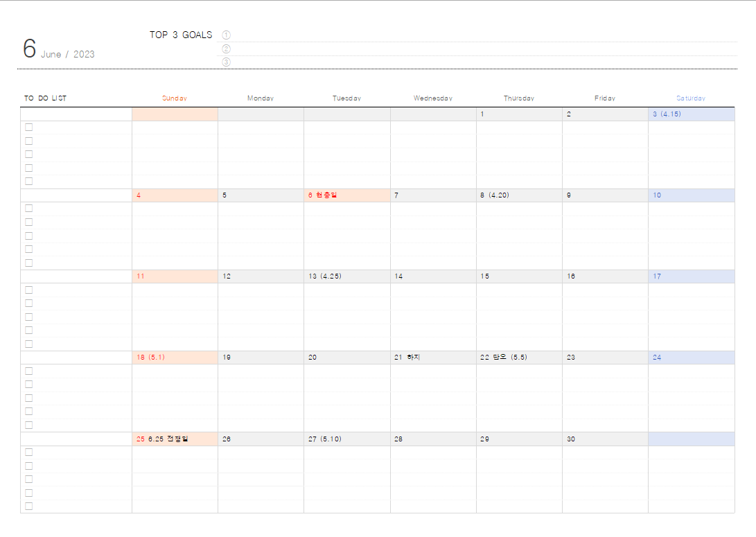
Task: Select date 15 on Thursday
Action: (x=519, y=276)
